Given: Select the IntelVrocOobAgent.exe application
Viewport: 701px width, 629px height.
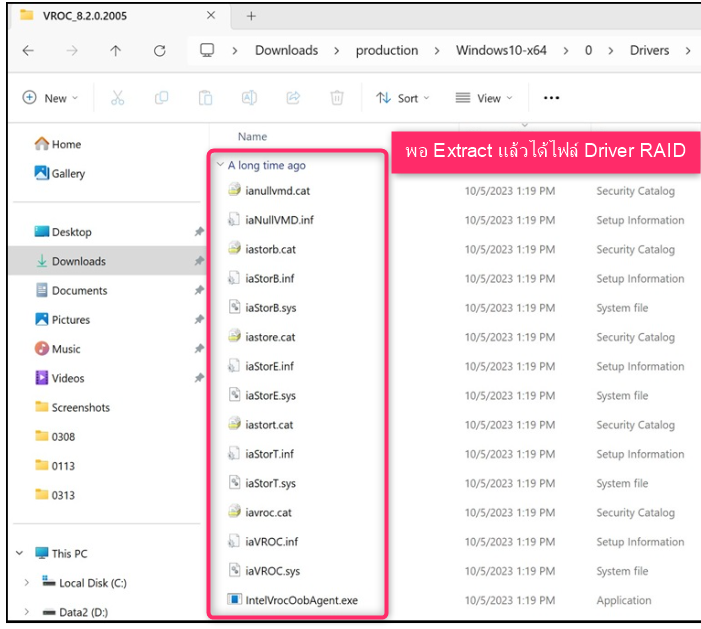Looking at the screenshot, I should (293, 600).
